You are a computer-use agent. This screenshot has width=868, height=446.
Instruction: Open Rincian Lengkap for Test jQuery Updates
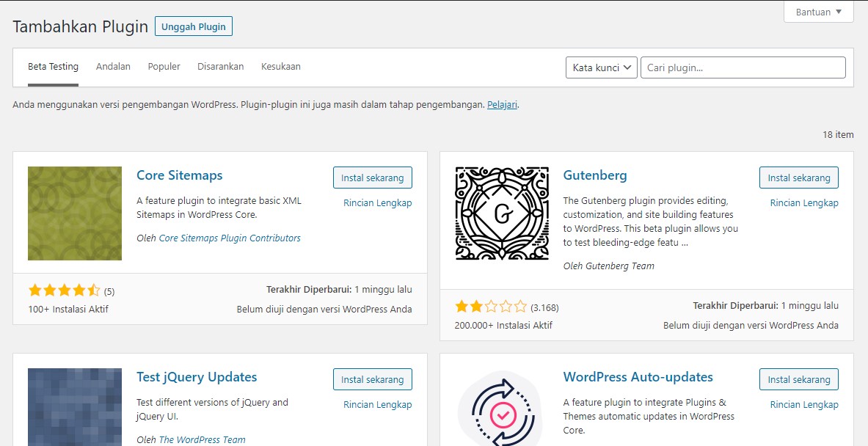tap(378, 405)
